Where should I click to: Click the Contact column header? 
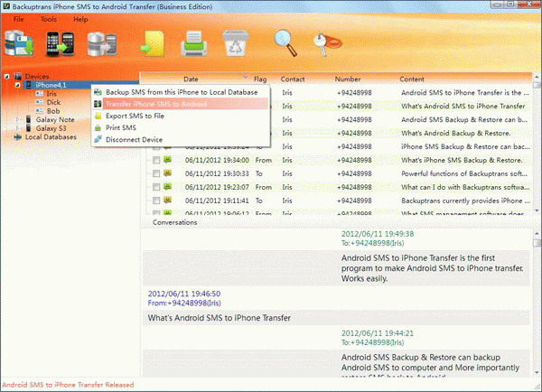click(x=293, y=79)
